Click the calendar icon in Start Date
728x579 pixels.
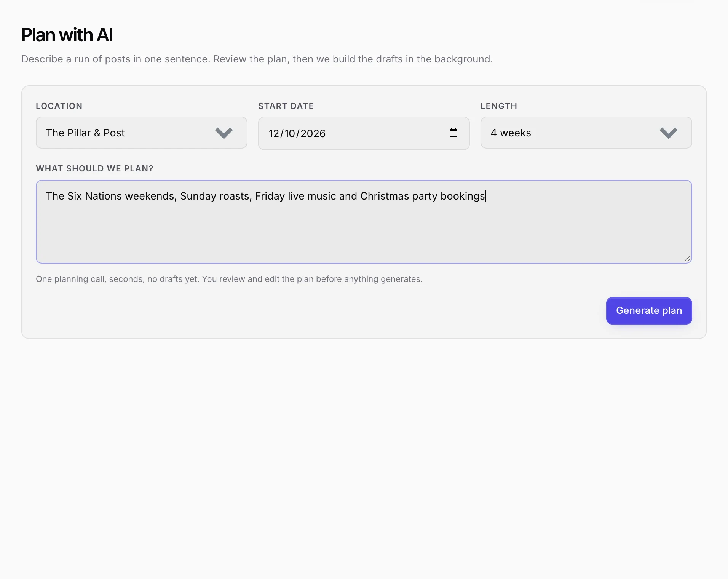(x=453, y=133)
